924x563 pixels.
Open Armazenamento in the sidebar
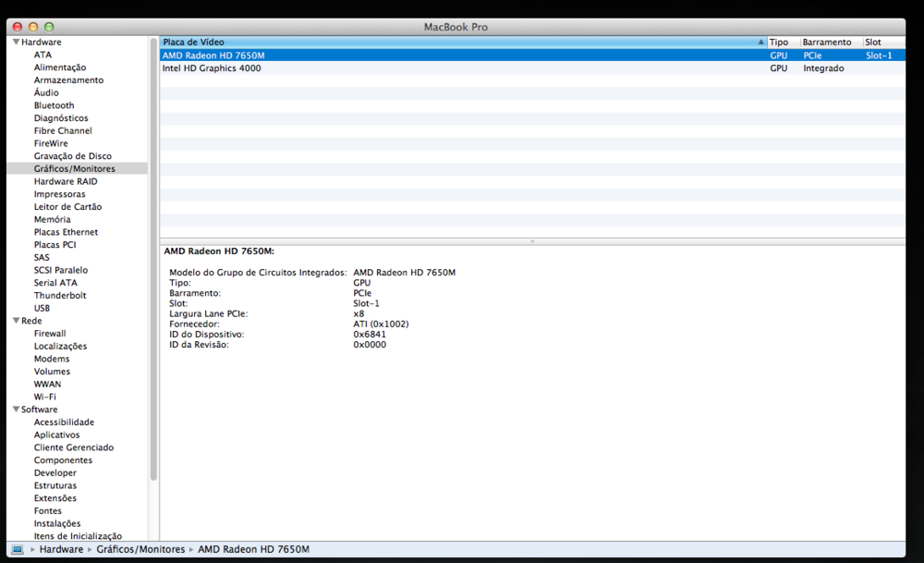pos(68,80)
